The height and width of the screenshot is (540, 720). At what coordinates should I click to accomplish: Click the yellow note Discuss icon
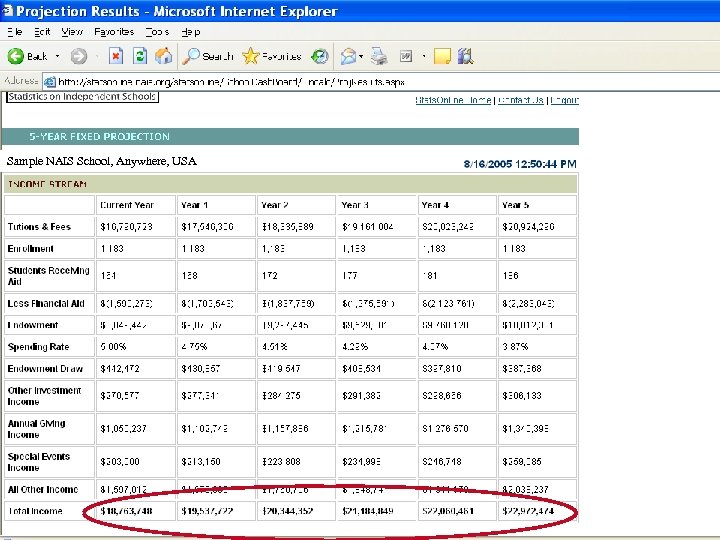442,56
